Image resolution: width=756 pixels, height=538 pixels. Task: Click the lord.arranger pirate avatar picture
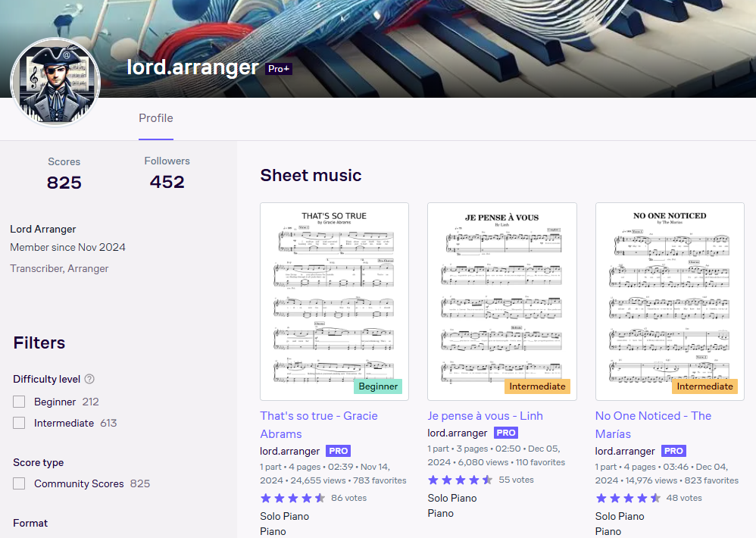[x=55, y=82]
